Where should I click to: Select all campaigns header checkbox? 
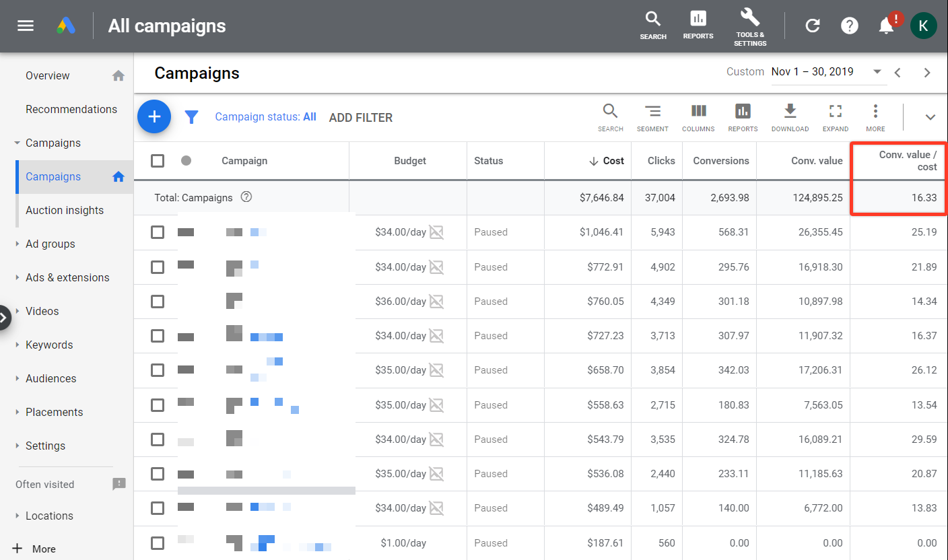[x=158, y=161]
